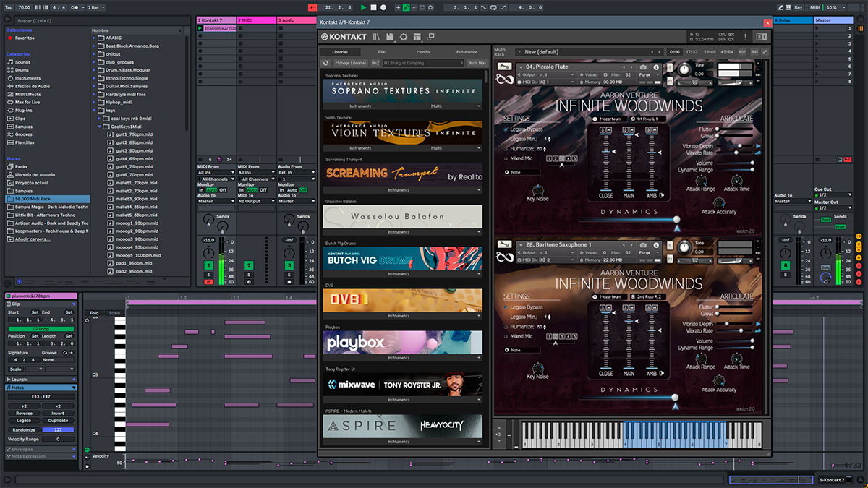Toggle Humanize on Piccolo Flute
This screenshot has width=868, height=488.
(x=506, y=148)
